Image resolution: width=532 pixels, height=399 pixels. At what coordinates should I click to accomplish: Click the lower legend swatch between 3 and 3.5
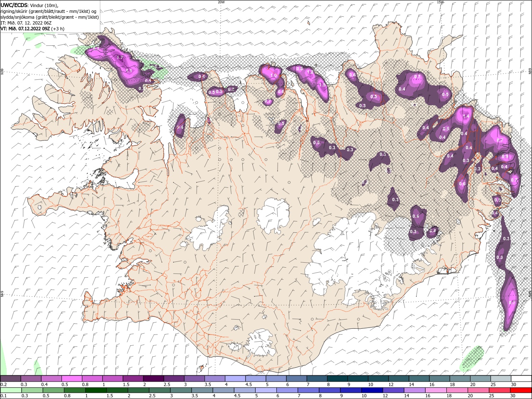(181, 390)
